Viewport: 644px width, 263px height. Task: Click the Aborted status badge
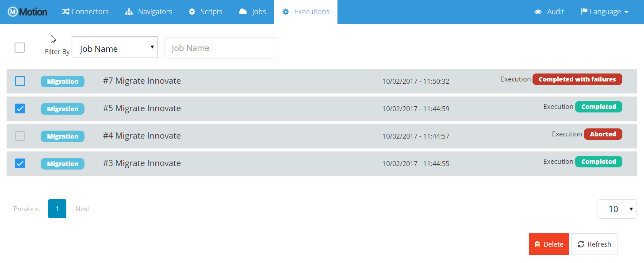pos(603,134)
